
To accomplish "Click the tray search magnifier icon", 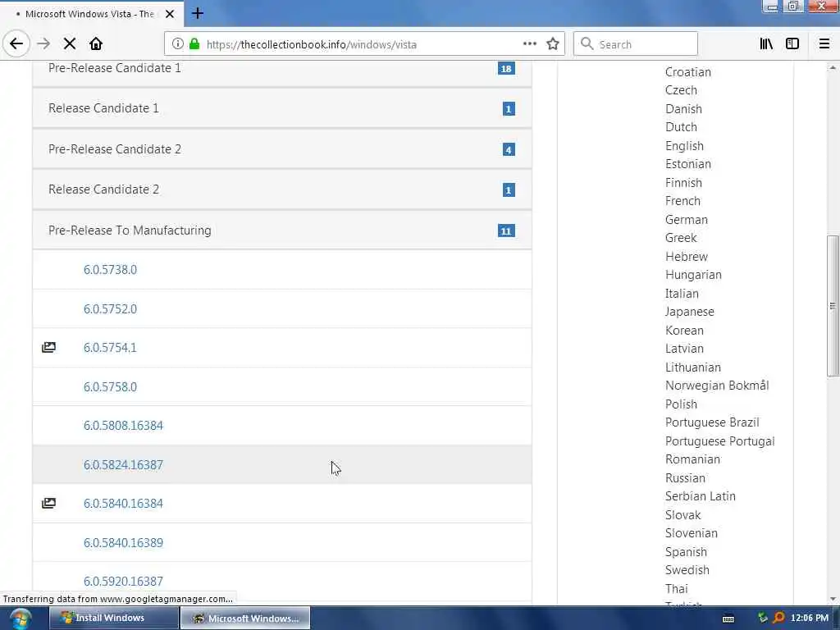I will tap(778, 619).
